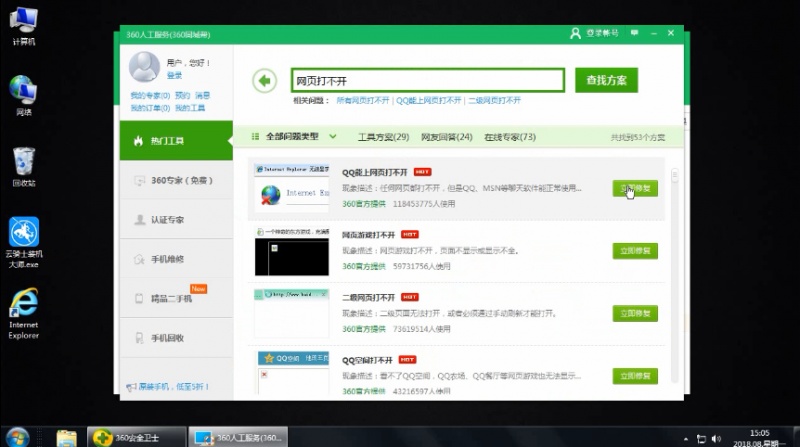This screenshot has width=800, height=447.
Task: Open 我的订单(0) link
Action: pyautogui.click(x=150, y=108)
